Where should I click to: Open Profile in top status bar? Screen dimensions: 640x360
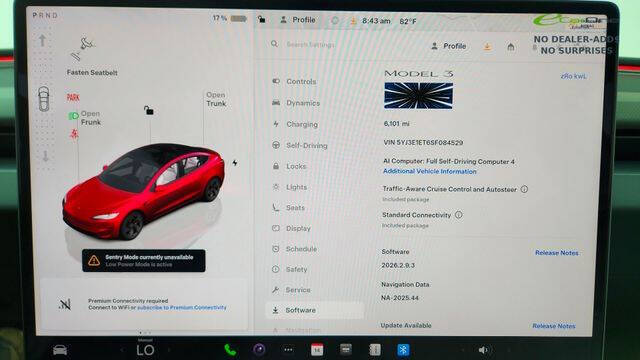298,20
